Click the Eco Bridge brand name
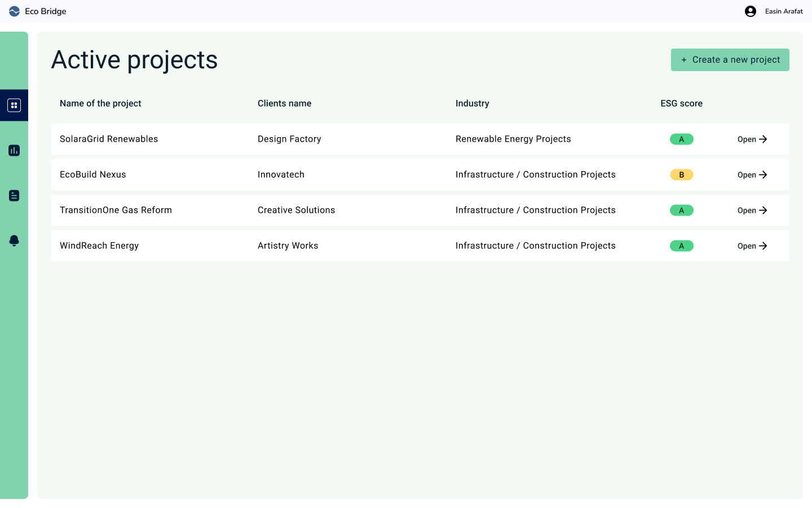Viewport: 812px width, 508px height. click(46, 11)
